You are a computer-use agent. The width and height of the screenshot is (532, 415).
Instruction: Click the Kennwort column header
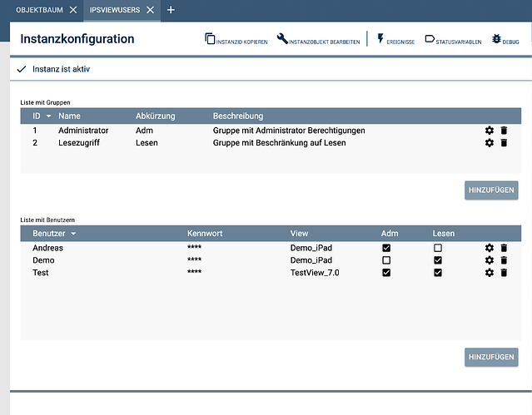(205, 233)
